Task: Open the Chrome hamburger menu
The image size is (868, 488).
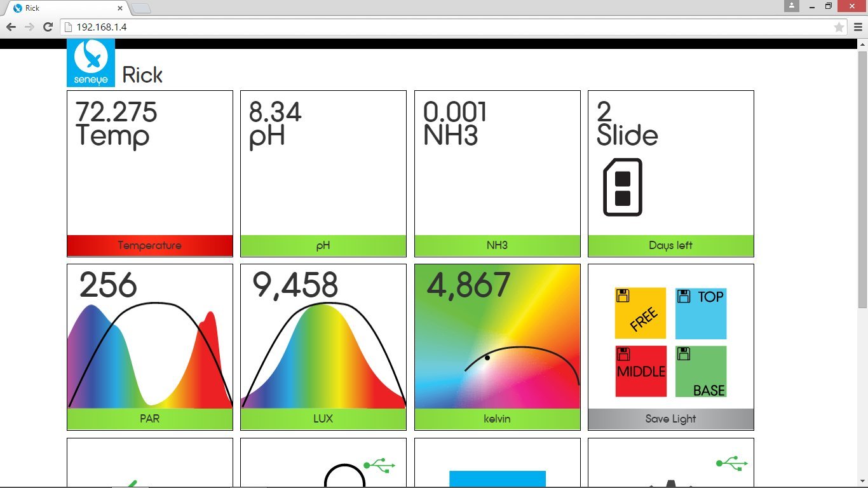Action: [x=858, y=27]
